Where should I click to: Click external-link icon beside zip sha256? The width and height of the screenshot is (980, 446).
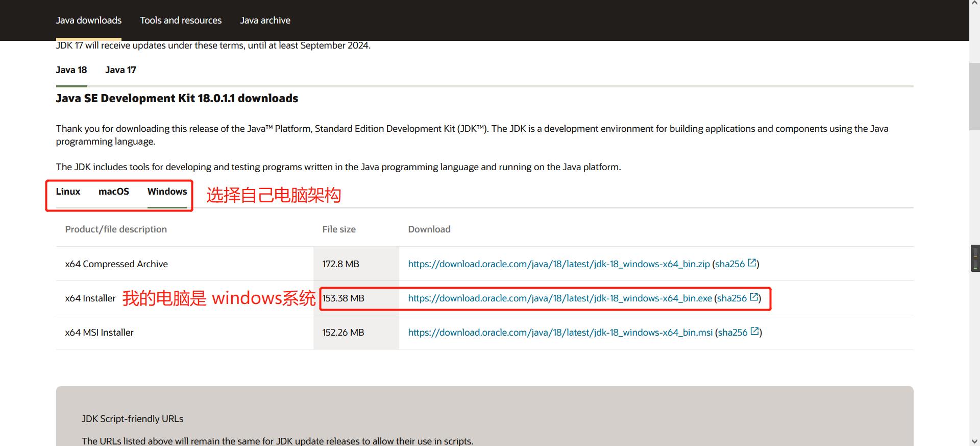[x=752, y=263]
